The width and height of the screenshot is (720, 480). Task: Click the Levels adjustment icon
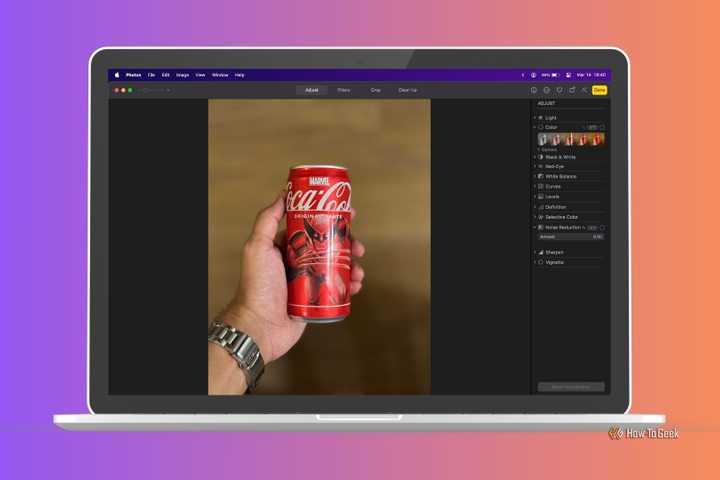point(541,196)
